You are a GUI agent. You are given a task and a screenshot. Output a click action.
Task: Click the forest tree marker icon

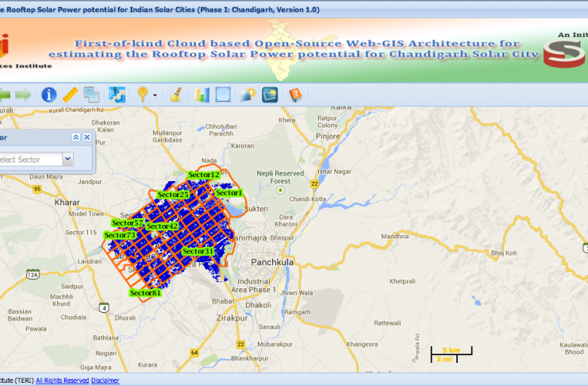[280, 190]
